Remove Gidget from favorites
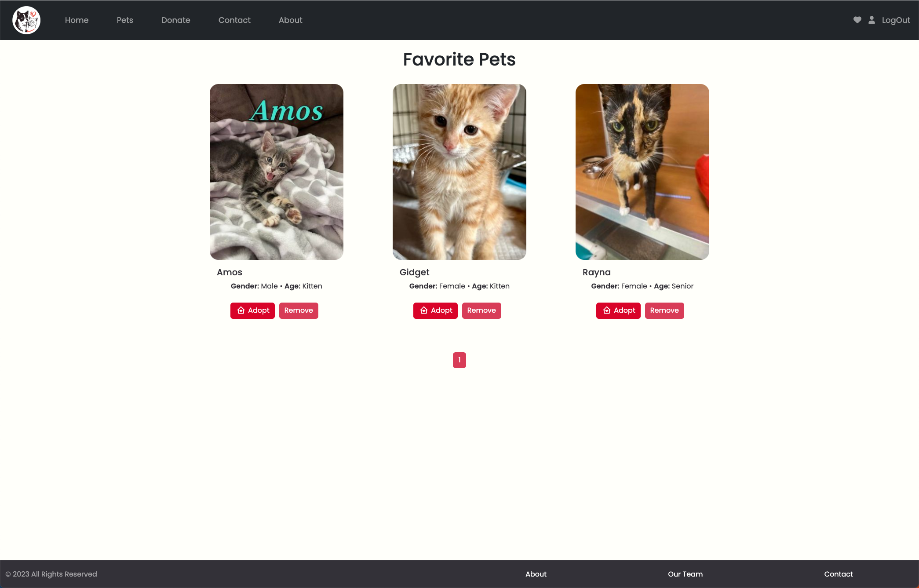Viewport: 919px width, 588px height. tap(481, 310)
